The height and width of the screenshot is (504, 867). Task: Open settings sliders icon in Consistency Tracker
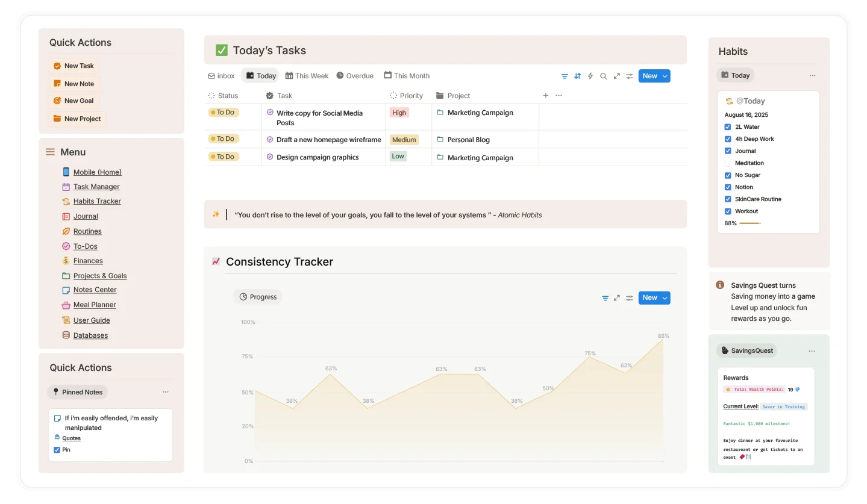tap(629, 298)
